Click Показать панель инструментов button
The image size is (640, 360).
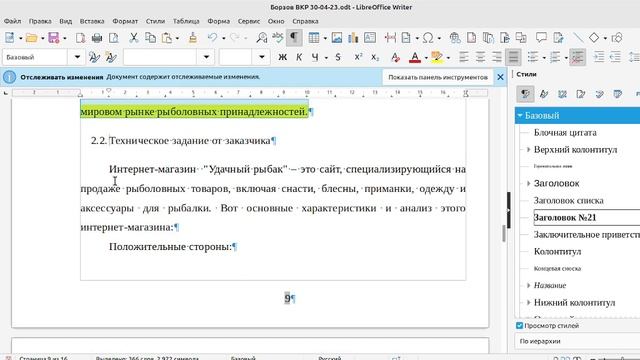[438, 77]
